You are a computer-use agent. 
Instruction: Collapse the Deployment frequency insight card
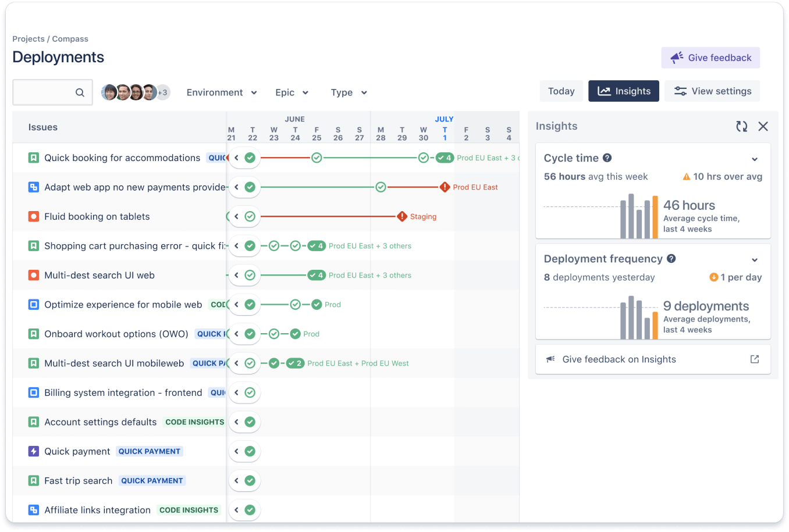pyautogui.click(x=755, y=260)
